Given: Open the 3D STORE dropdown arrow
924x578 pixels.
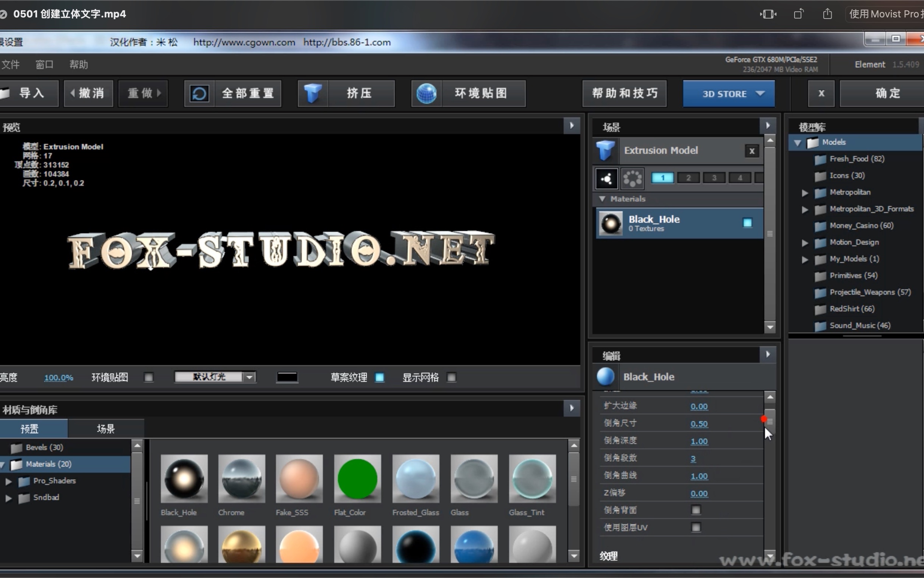Looking at the screenshot, I should pos(760,94).
